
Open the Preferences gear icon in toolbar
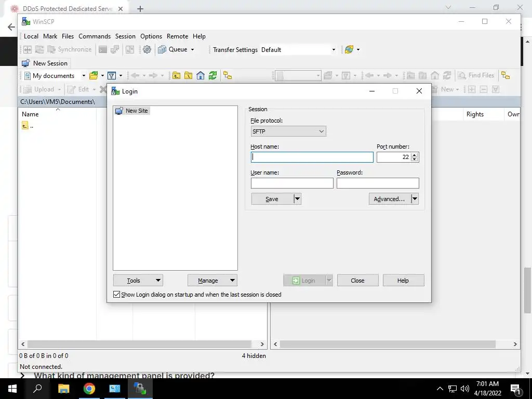tap(147, 49)
